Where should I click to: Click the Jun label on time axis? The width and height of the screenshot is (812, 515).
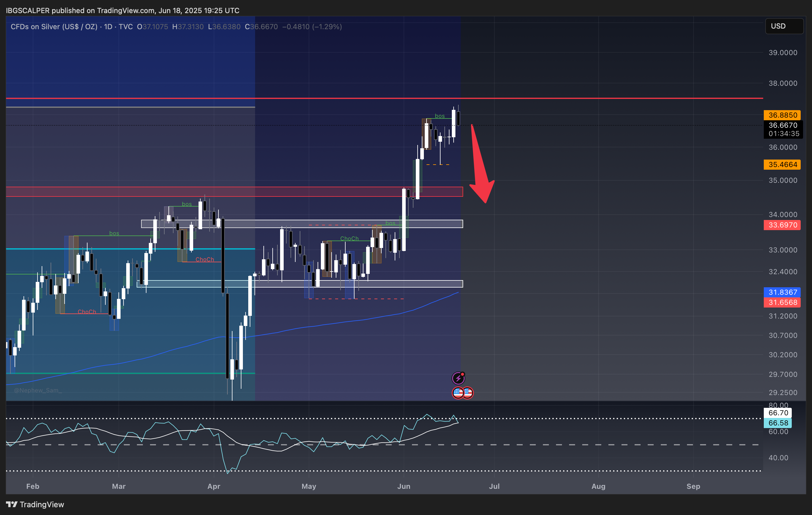point(404,486)
